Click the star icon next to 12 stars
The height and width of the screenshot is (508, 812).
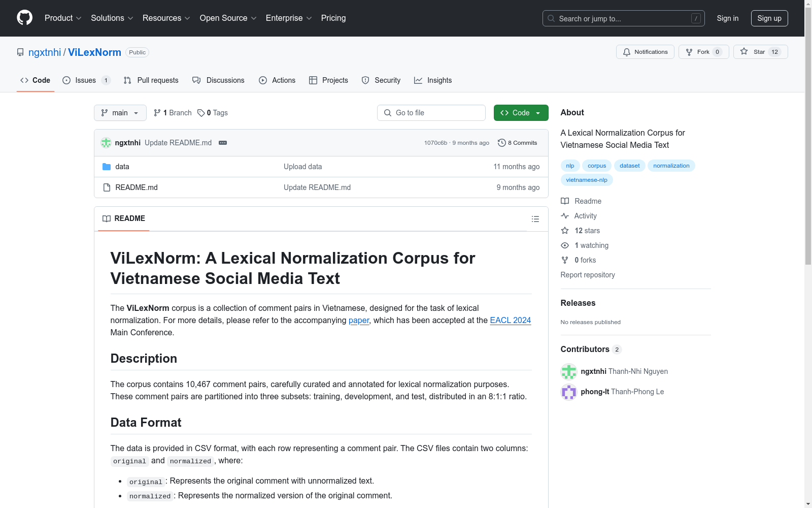tap(565, 231)
